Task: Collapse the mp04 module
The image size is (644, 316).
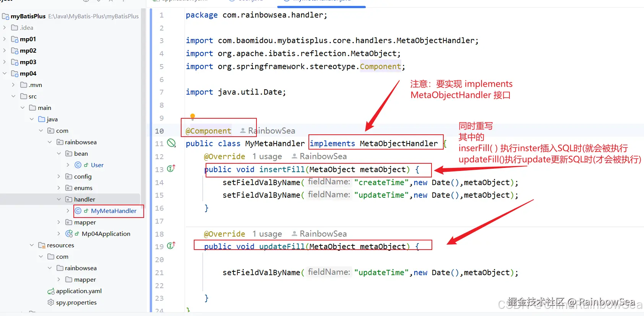Action: click(5, 73)
